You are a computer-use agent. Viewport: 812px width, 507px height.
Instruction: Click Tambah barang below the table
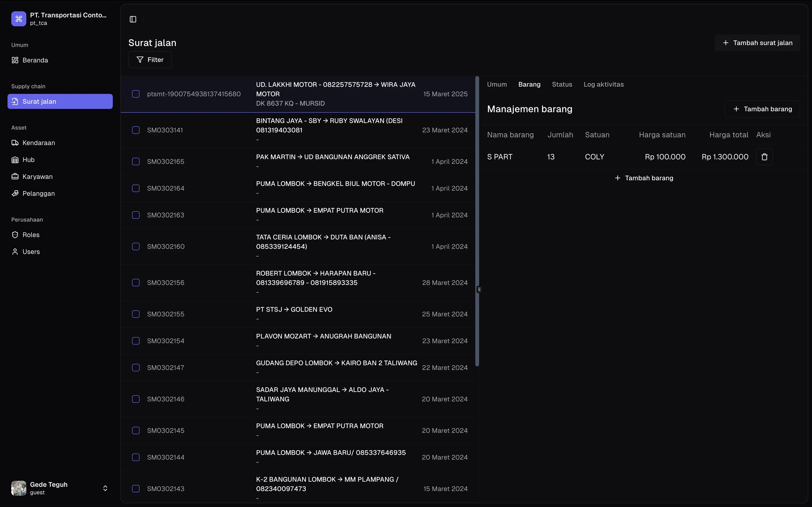644,178
